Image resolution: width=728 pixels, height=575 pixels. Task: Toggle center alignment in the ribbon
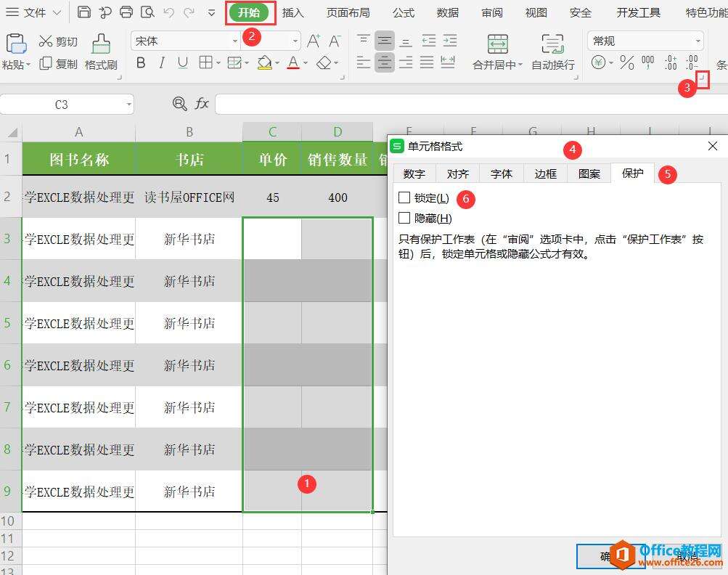pyautogui.click(x=385, y=63)
